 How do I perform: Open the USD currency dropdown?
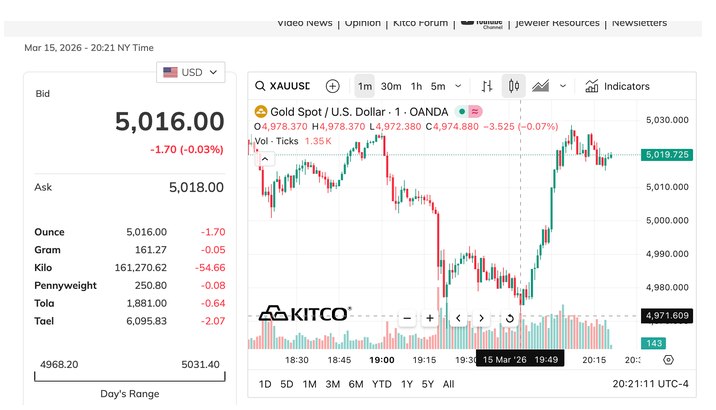[x=195, y=72]
